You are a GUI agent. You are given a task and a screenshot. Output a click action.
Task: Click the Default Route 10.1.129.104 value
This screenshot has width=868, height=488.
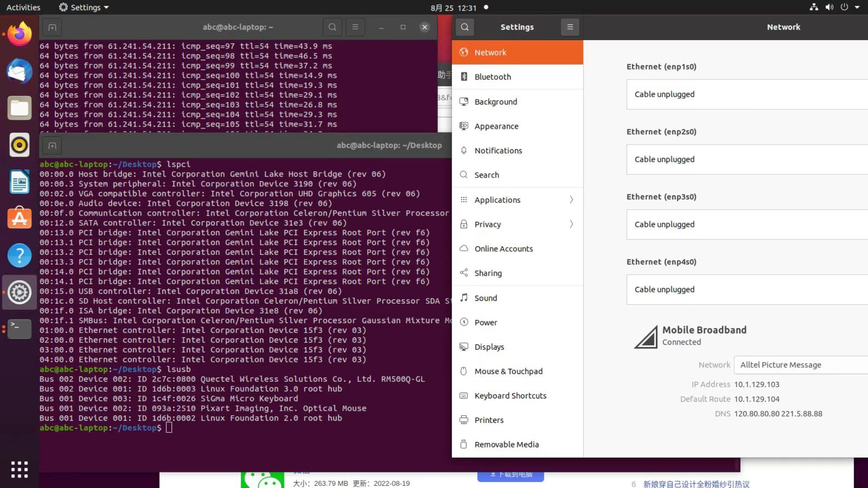(x=757, y=399)
